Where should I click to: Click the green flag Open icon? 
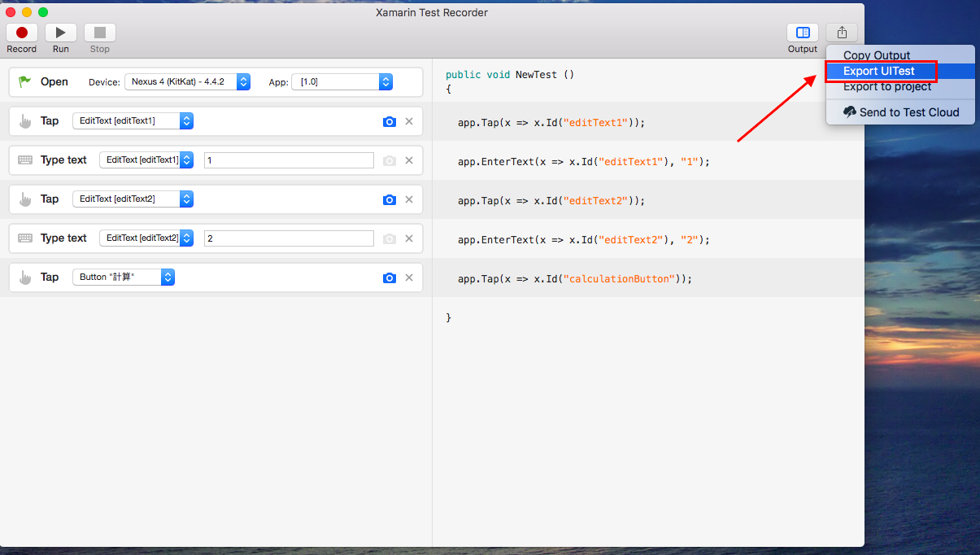click(x=25, y=81)
